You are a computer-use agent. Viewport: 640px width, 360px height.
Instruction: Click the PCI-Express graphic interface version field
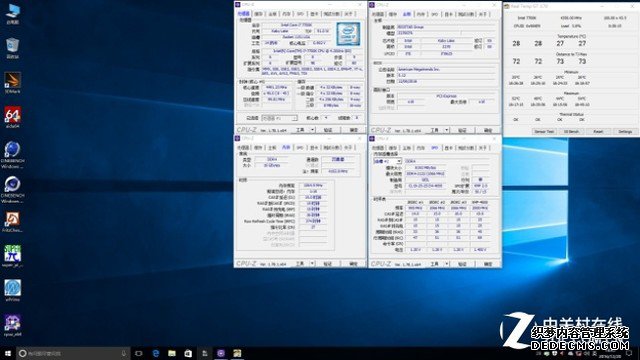(447, 96)
